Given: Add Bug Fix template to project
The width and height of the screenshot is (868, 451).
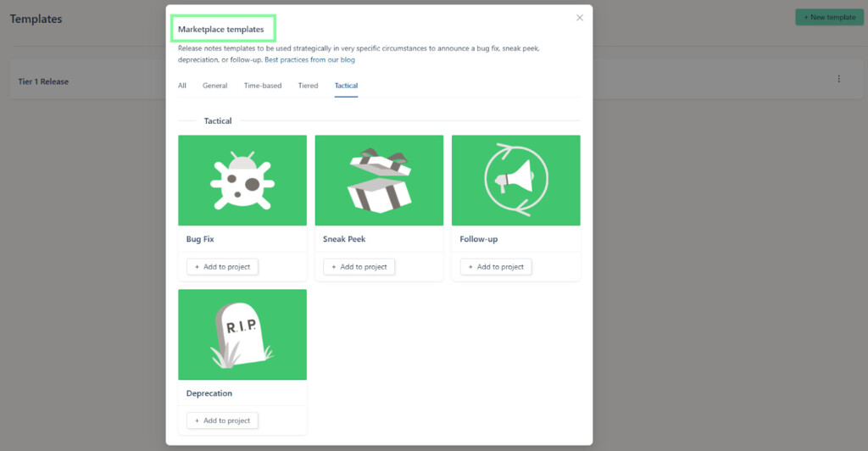Looking at the screenshot, I should click(222, 267).
